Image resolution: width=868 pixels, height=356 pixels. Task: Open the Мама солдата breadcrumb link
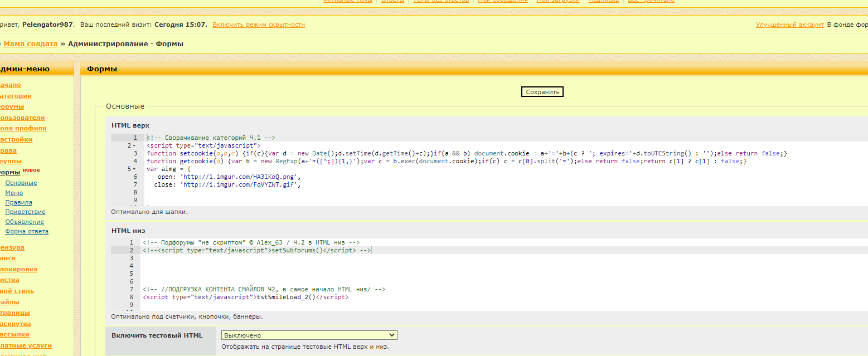tap(31, 43)
